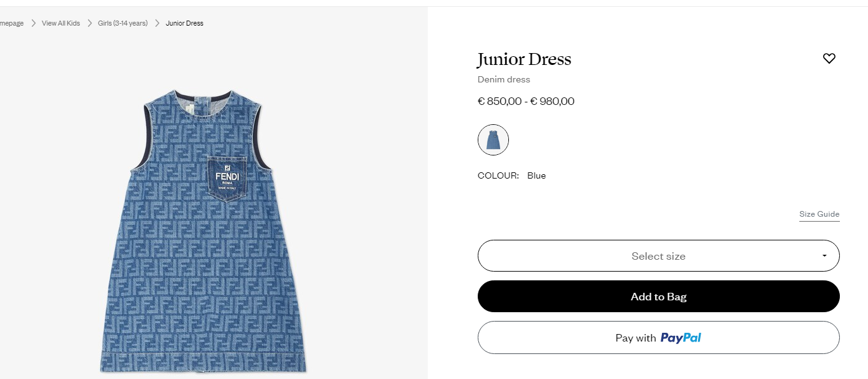Click chevron separator before Junior Dress breadcrumb

click(x=157, y=23)
